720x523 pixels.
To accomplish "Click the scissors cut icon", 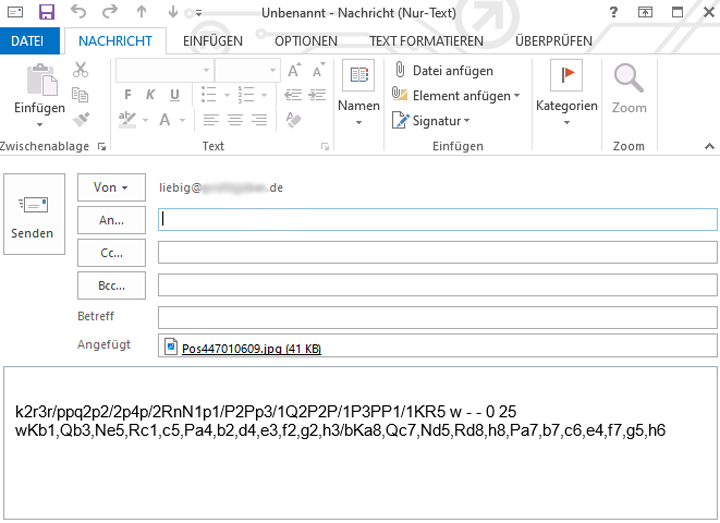I will pos(81,70).
